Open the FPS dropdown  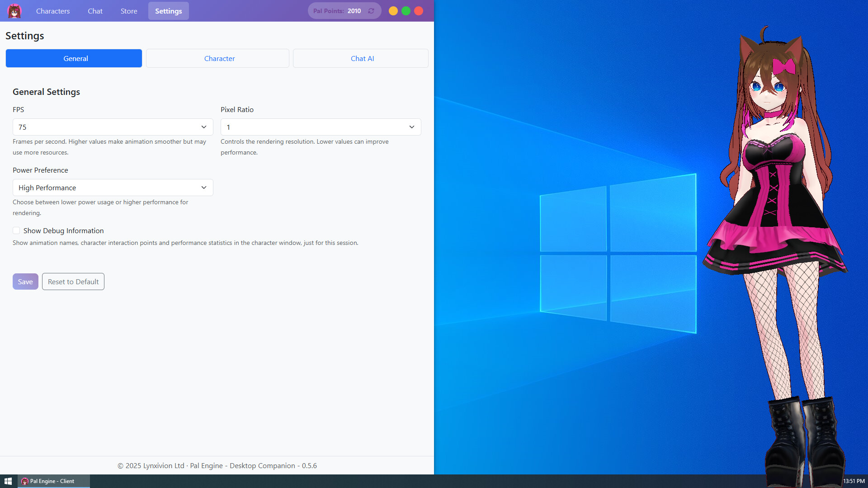pos(113,127)
